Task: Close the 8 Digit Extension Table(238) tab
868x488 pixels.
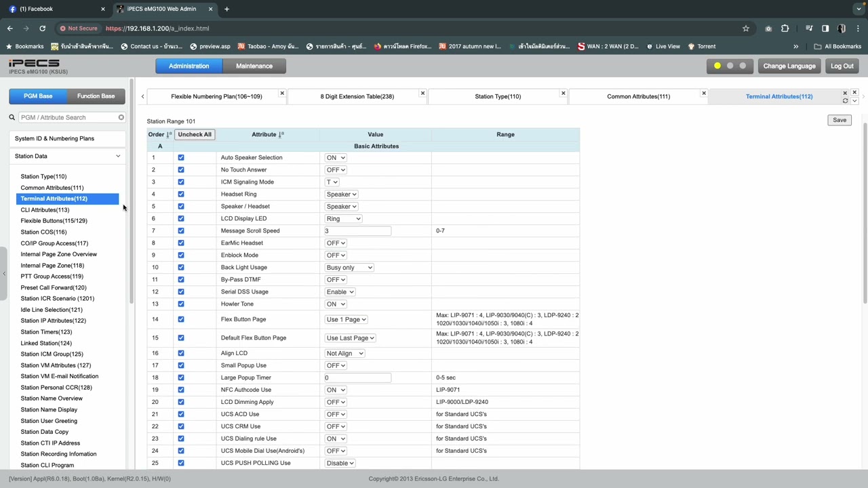Action: coord(422,93)
